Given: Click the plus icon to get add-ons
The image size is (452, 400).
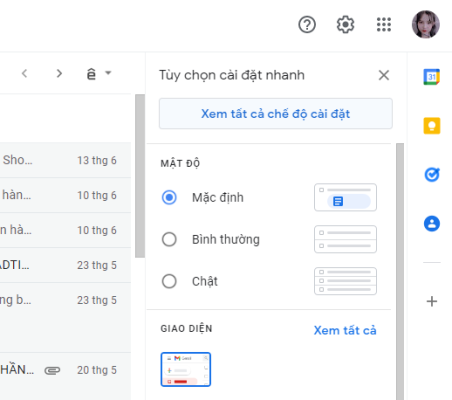Looking at the screenshot, I should (432, 301).
